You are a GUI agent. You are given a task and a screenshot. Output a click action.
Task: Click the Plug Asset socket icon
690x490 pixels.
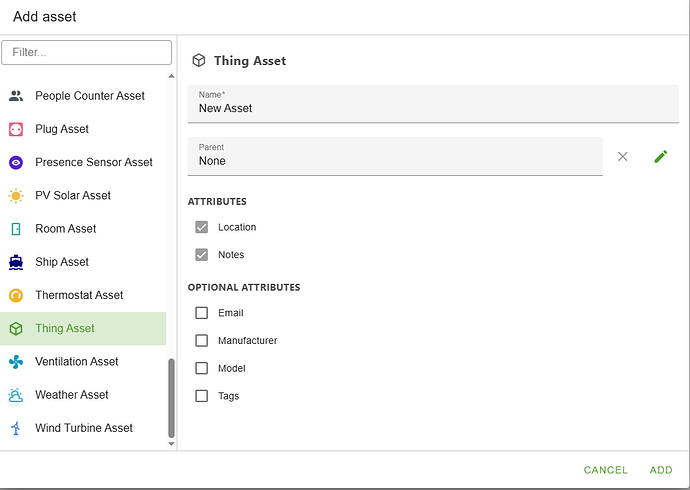tap(16, 129)
